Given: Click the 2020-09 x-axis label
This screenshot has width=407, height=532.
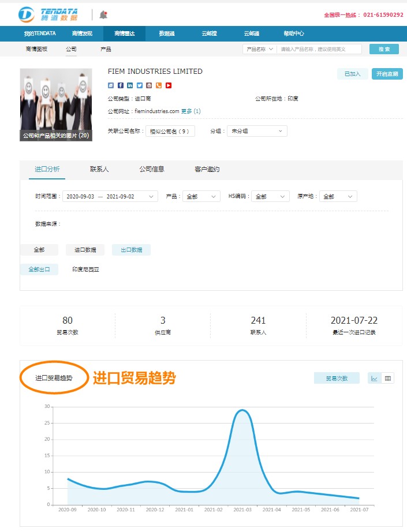Looking at the screenshot, I should click(68, 509).
